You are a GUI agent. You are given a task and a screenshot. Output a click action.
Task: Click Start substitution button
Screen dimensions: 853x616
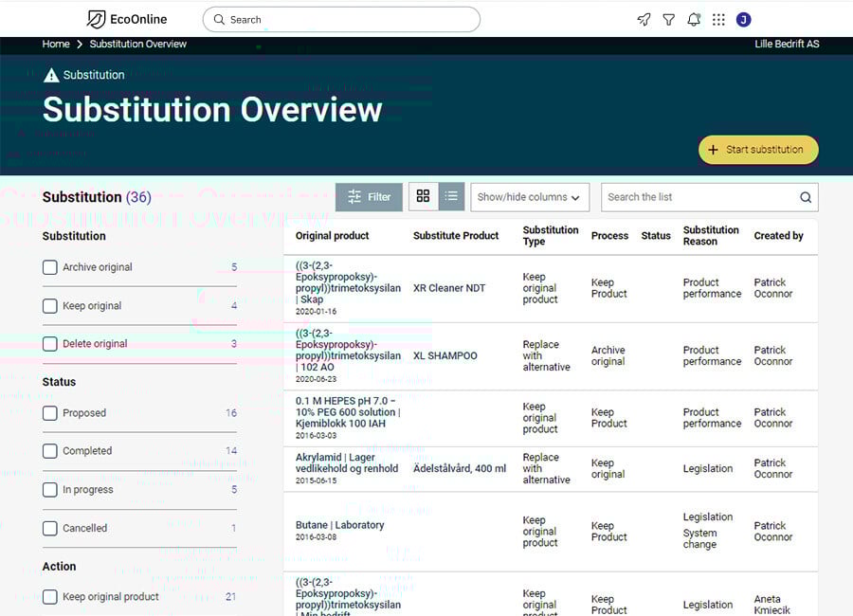point(758,150)
